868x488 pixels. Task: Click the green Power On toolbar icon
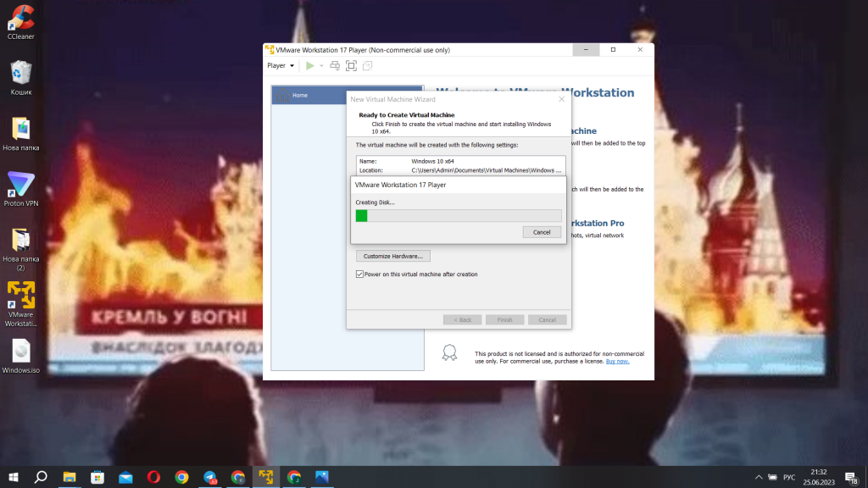(310, 65)
